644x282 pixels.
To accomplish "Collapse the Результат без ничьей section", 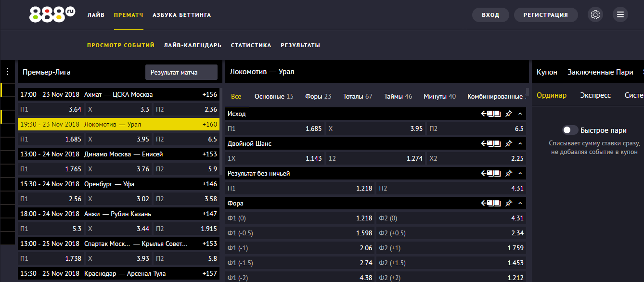I will [x=520, y=174].
